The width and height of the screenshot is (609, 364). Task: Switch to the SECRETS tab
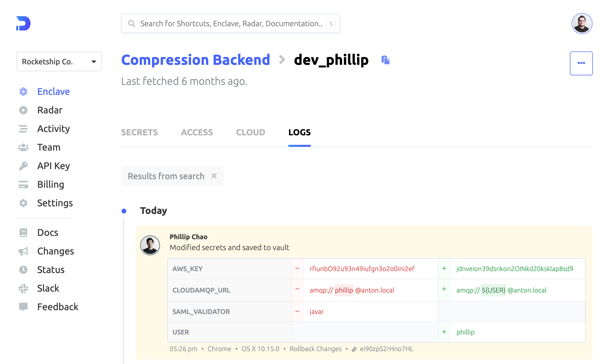[x=139, y=132]
